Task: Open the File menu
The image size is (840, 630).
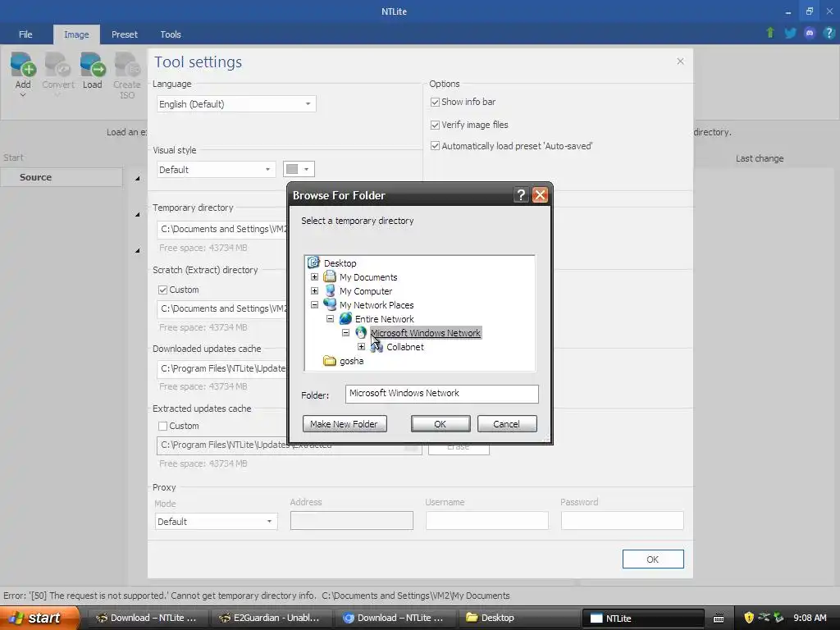Action: coord(25,34)
